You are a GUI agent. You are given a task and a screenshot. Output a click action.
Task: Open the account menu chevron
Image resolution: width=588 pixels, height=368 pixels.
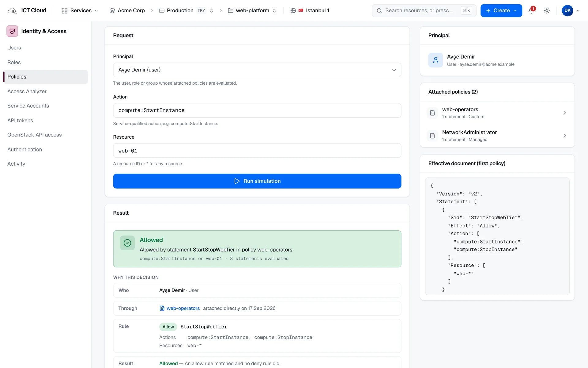coord(578,11)
